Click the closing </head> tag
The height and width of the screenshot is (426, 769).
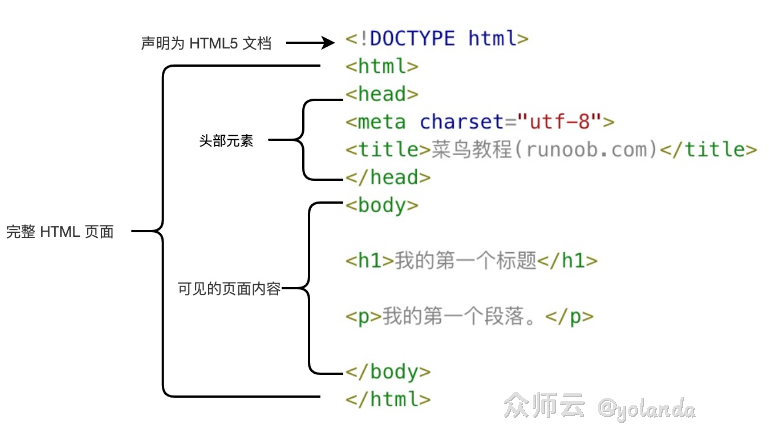(387, 177)
